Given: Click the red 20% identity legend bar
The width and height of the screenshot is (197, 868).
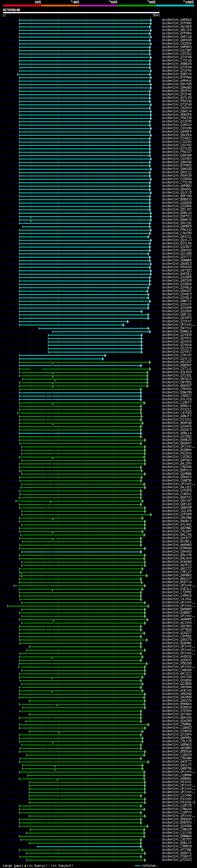Looking at the screenshot, I should coord(22,6).
